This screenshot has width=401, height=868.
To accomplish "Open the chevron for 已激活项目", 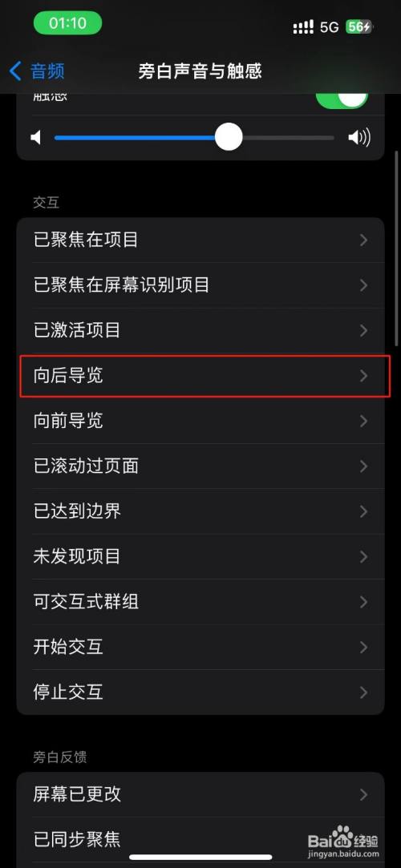I will 363,330.
